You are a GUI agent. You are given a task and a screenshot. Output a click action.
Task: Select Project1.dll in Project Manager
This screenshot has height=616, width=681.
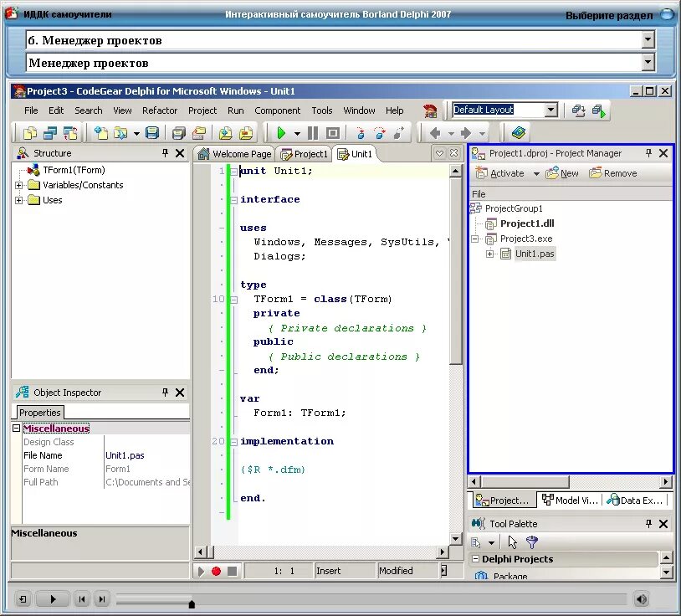pyautogui.click(x=527, y=223)
